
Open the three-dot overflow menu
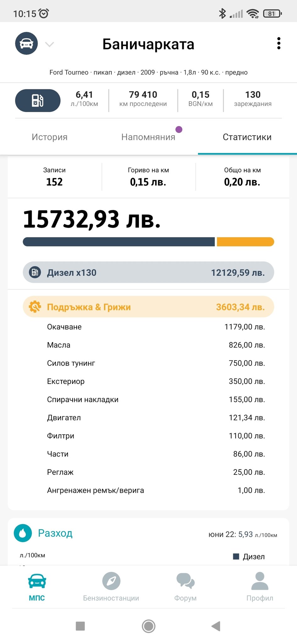pos(278,43)
